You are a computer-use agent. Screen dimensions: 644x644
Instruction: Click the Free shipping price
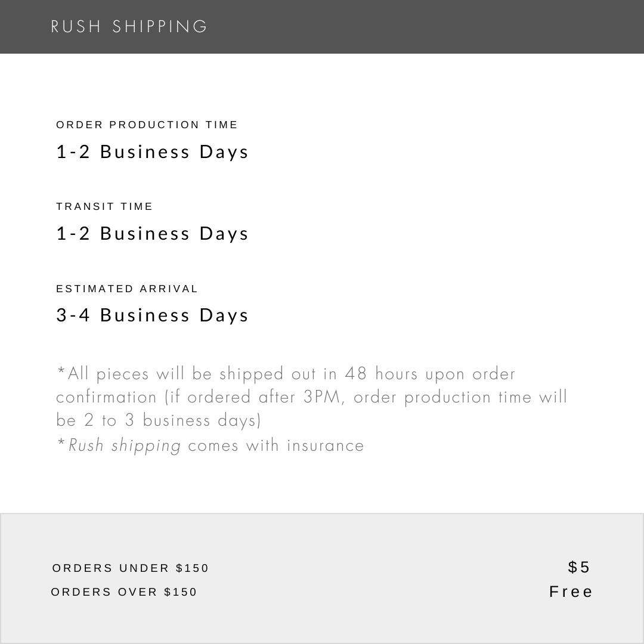click(571, 592)
